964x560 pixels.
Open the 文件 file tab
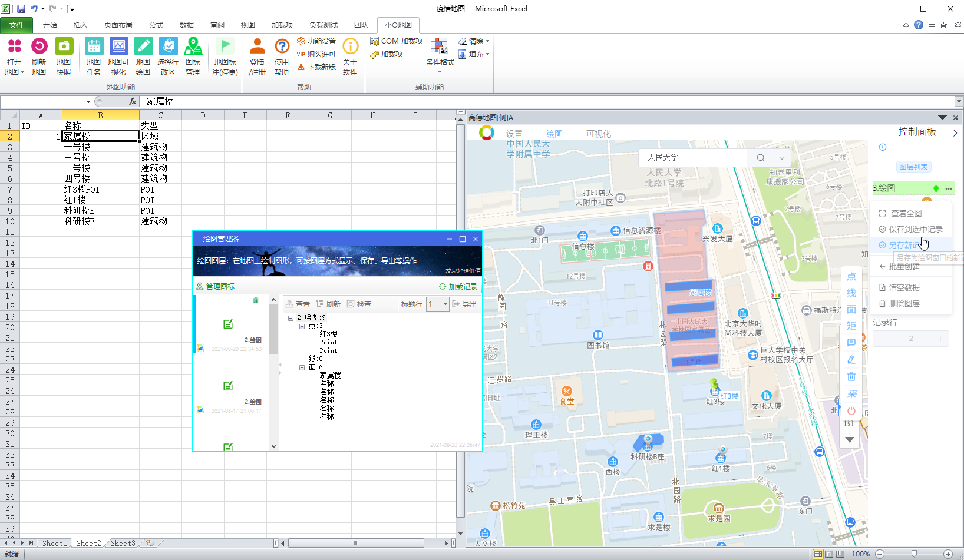(16, 25)
